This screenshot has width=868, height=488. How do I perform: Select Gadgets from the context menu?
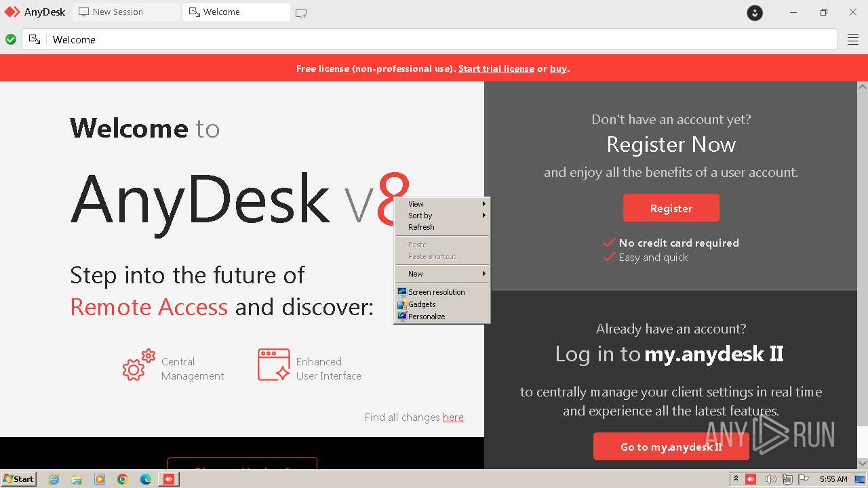[442, 304]
